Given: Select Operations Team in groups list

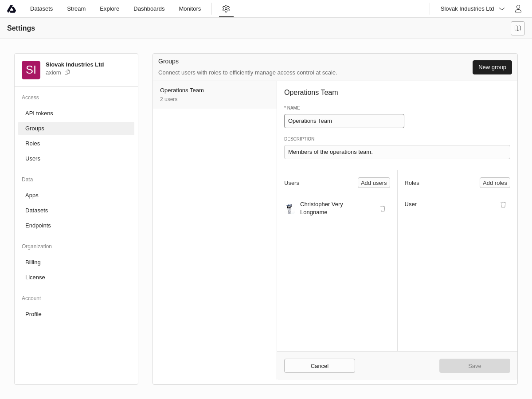Looking at the screenshot, I should tap(215, 94).
